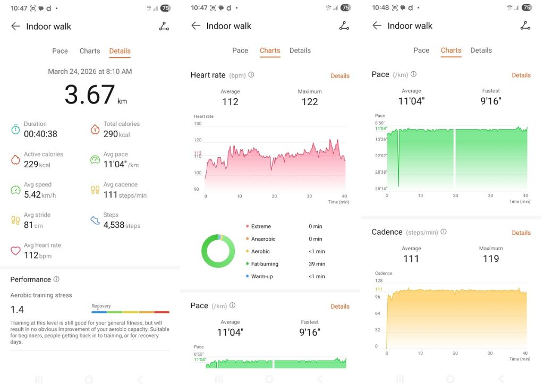Tap the route icon on the right screen

tap(525, 25)
